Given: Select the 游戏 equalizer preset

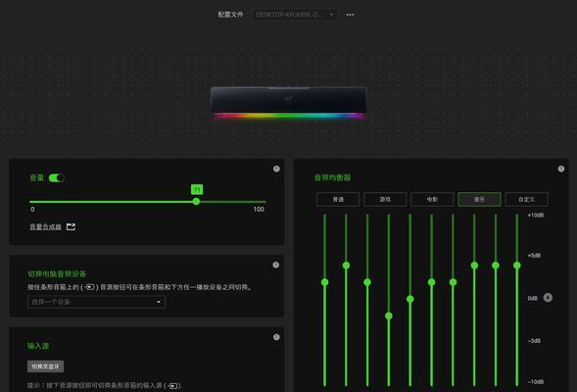Looking at the screenshot, I should 385,199.
